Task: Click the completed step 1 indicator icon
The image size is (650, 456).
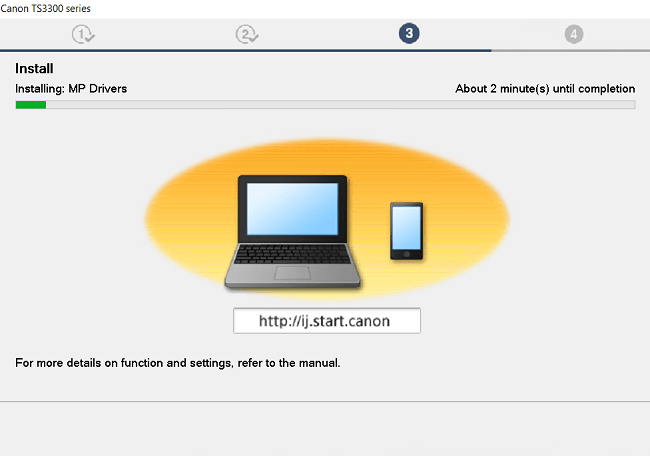Action: pyautogui.click(x=83, y=34)
